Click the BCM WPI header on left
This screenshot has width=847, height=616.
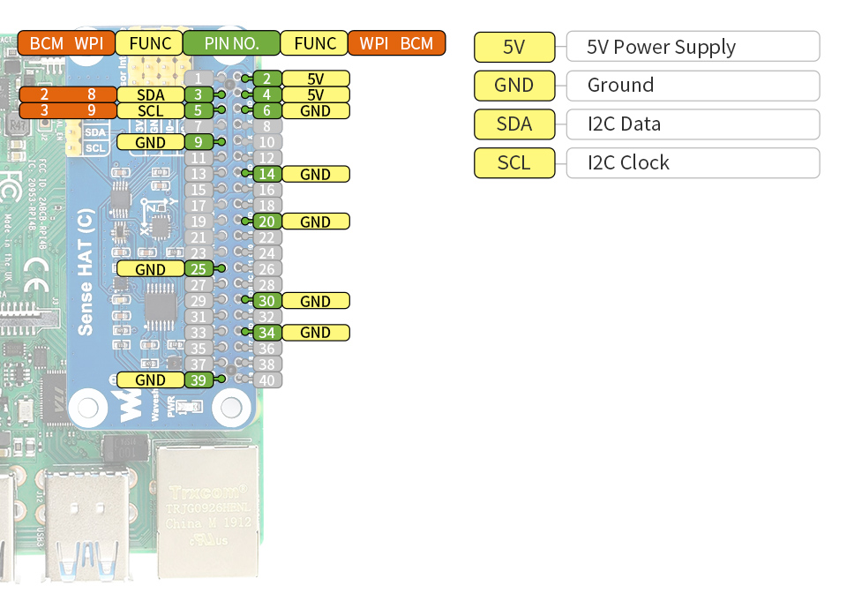[x=66, y=43]
